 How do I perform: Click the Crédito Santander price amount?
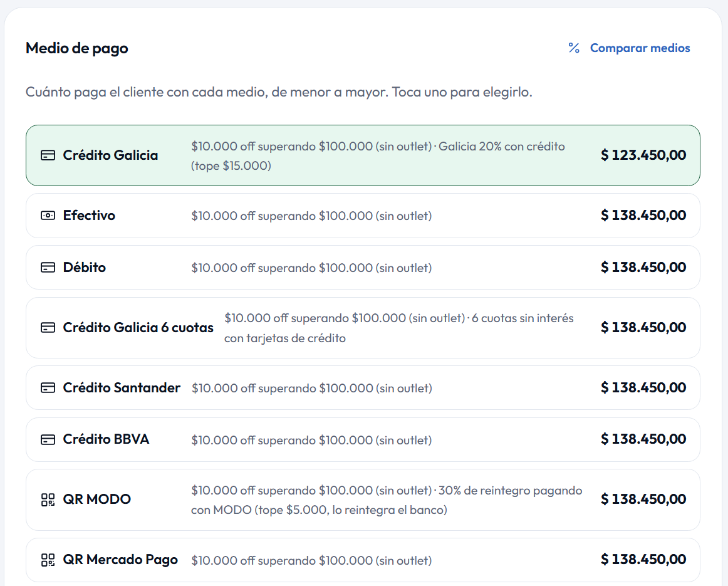point(643,388)
